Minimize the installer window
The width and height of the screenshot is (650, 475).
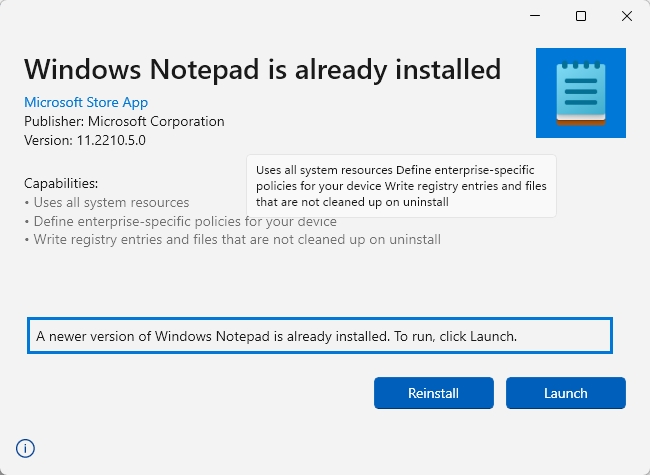[x=535, y=16]
